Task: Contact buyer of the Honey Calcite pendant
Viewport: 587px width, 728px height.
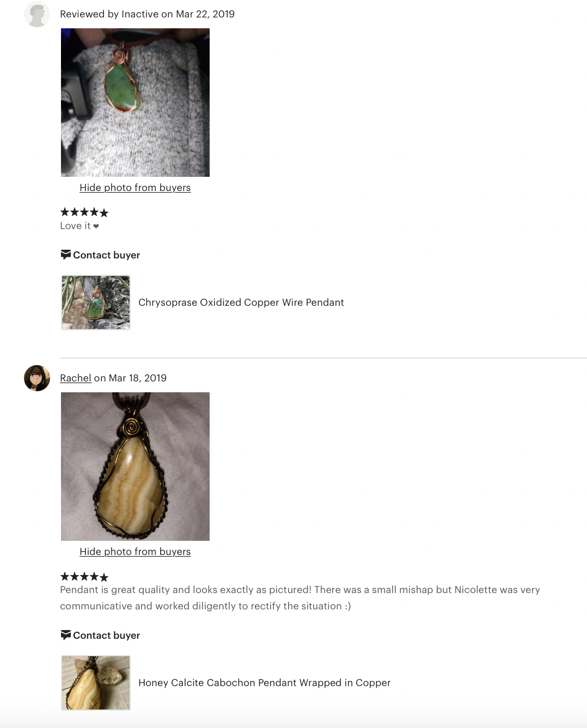Action: tap(100, 635)
